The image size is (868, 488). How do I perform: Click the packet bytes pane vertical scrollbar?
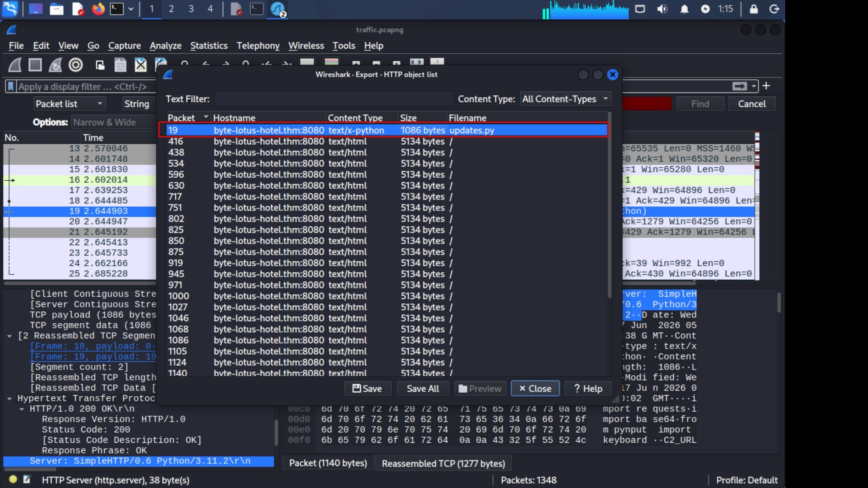pos(779,303)
